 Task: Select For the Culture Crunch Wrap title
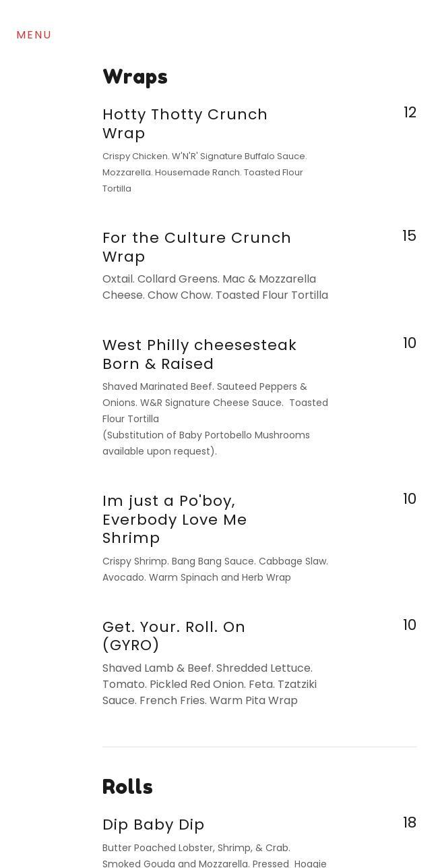196,247
